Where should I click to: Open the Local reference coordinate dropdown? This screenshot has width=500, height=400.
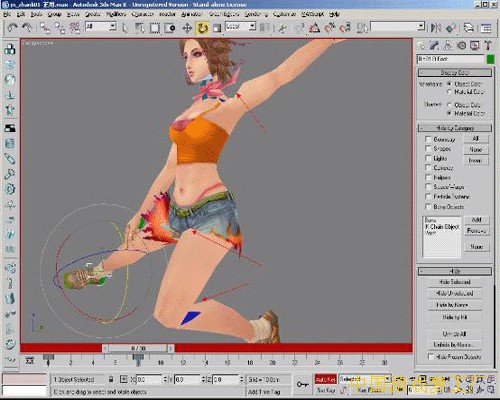click(x=240, y=27)
